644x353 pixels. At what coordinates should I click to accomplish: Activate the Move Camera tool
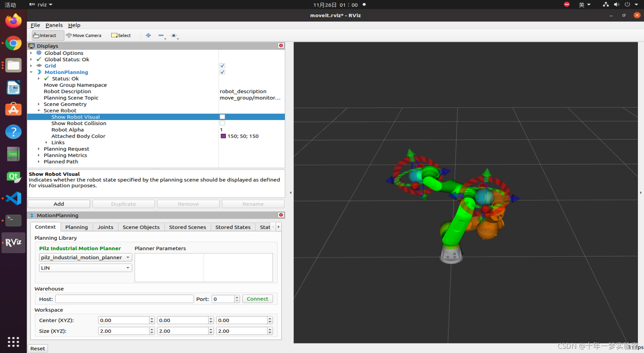coord(84,35)
